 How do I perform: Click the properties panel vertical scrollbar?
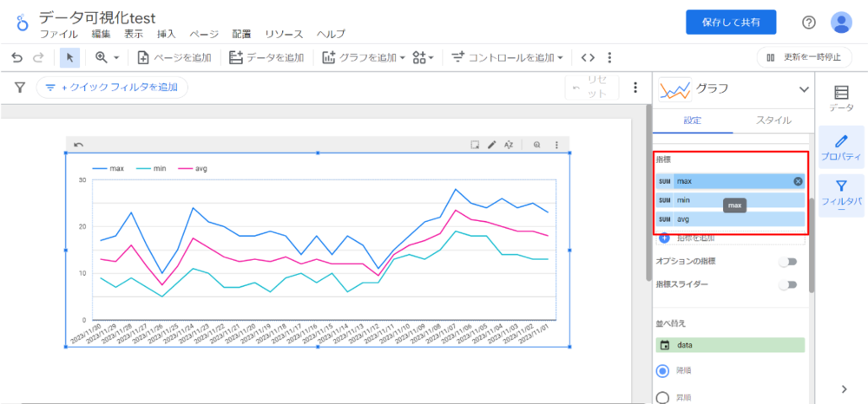coord(812,244)
